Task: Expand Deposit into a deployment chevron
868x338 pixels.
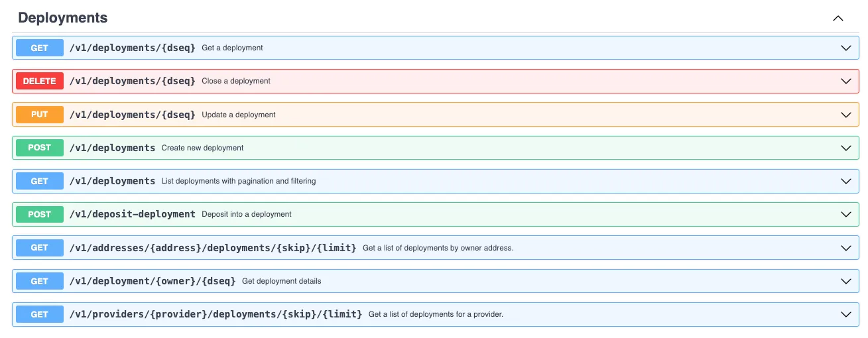Action: [x=845, y=214]
